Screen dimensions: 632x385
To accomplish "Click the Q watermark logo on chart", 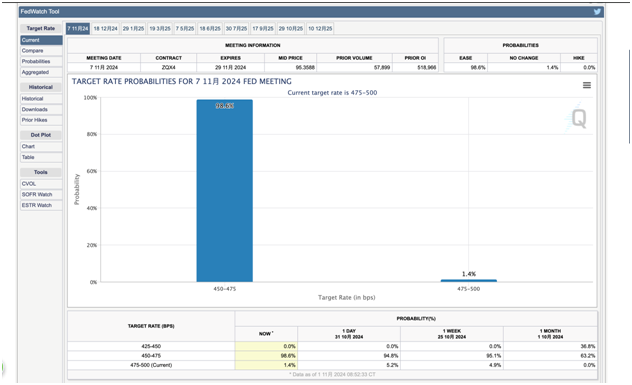I will 576,118.
